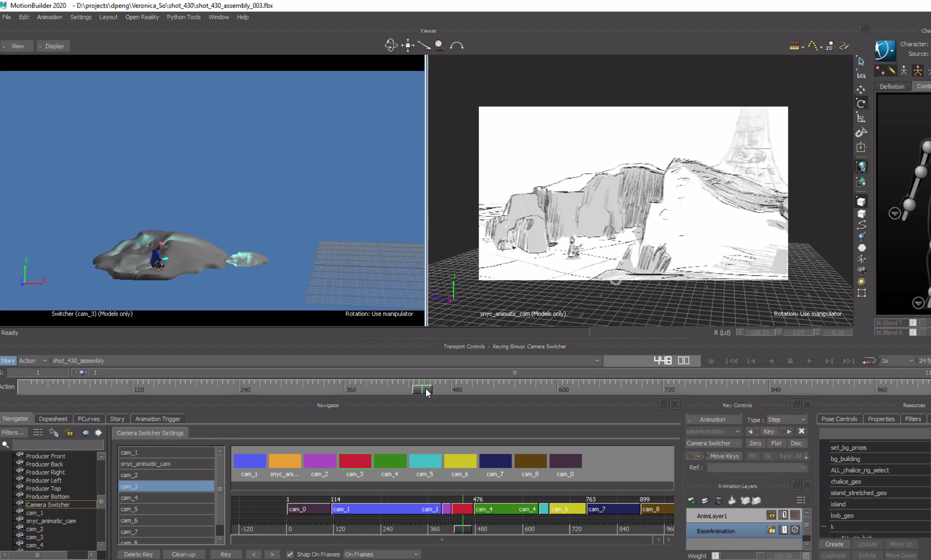This screenshot has width=931, height=560.
Task: Toggle lock on AnimLayer1
Action: point(771,515)
